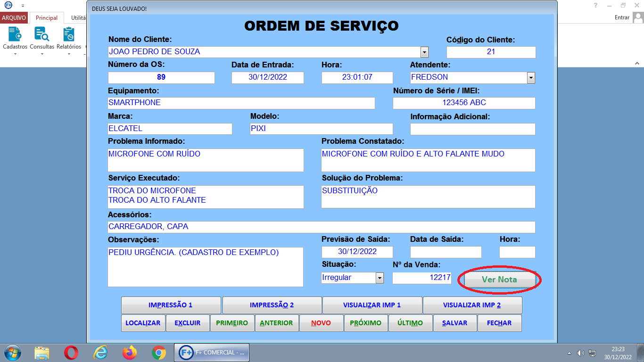Open the taskbar clock showing 23:23
Viewport: 644px width, 362px height.
[618, 353]
